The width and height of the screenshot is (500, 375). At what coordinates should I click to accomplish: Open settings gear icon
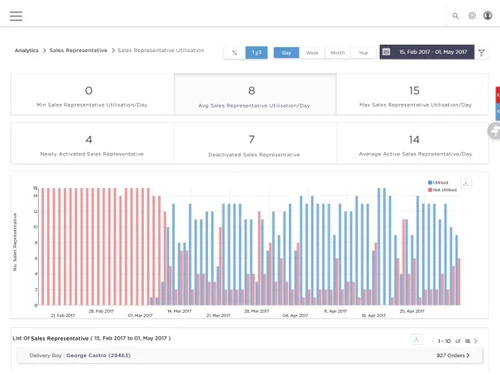[x=472, y=16]
